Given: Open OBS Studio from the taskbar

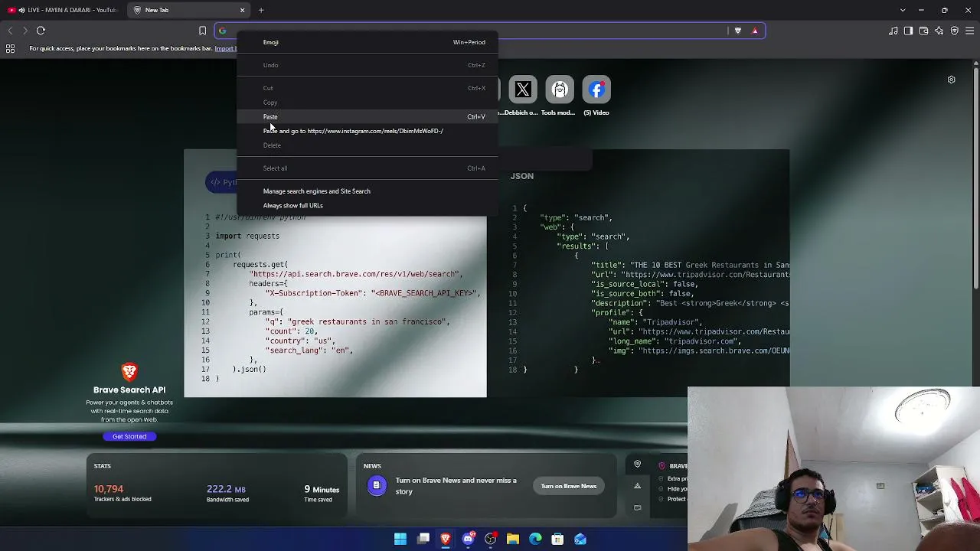Looking at the screenshot, I should point(491,540).
